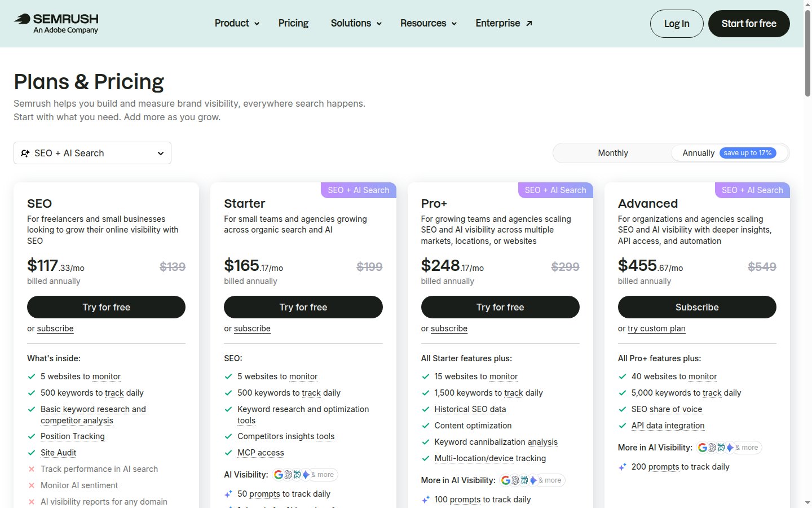Try the Starter plan for free

point(303,307)
